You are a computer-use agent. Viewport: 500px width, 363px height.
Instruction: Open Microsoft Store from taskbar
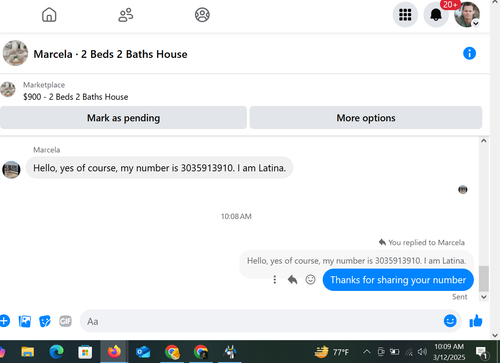(x=85, y=352)
